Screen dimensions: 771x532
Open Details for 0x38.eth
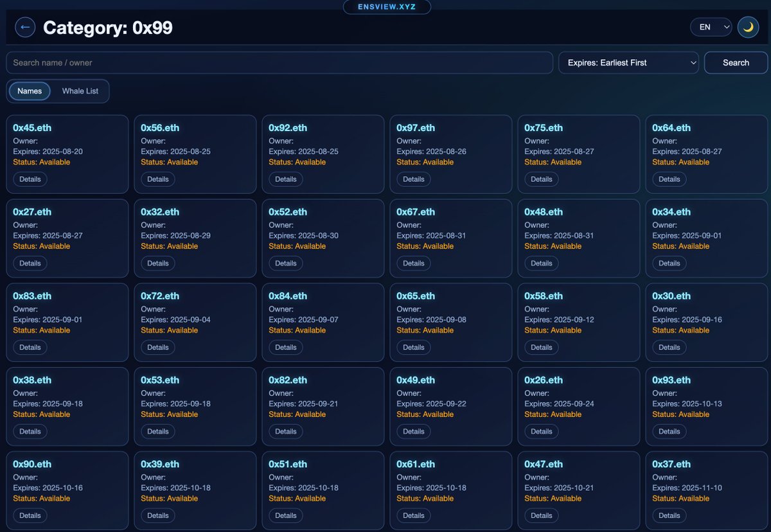point(30,432)
